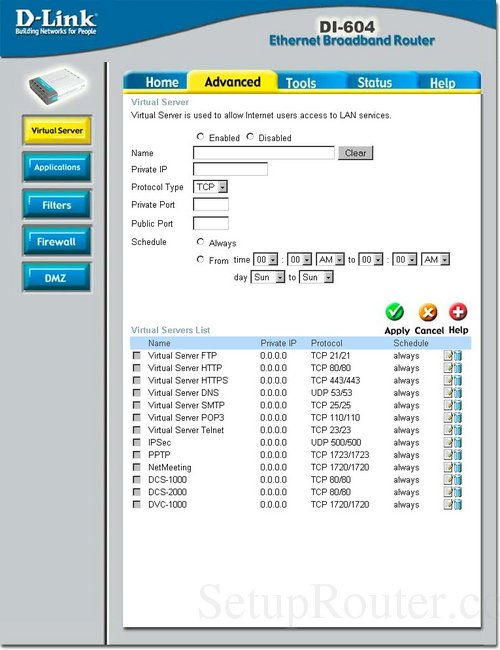Delete the Virtual Server HTTPS entry
The width and height of the screenshot is (500, 650).
(x=457, y=381)
